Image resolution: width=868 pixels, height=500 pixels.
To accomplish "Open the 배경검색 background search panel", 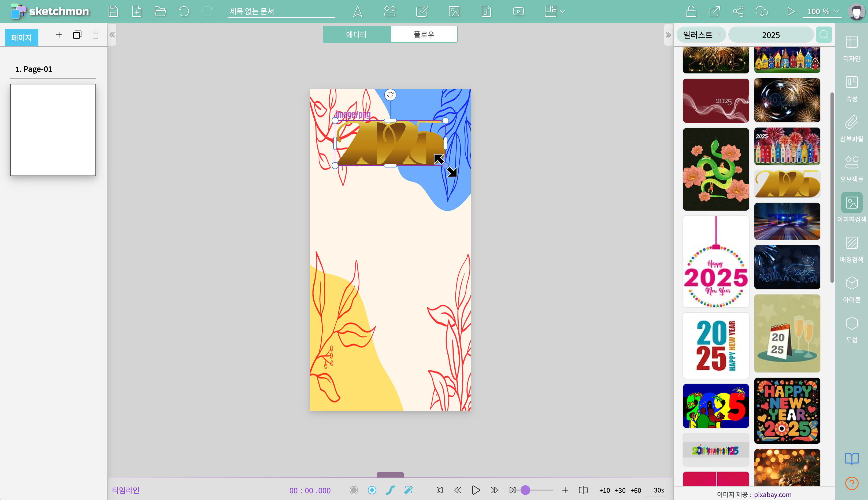I will pos(851,249).
